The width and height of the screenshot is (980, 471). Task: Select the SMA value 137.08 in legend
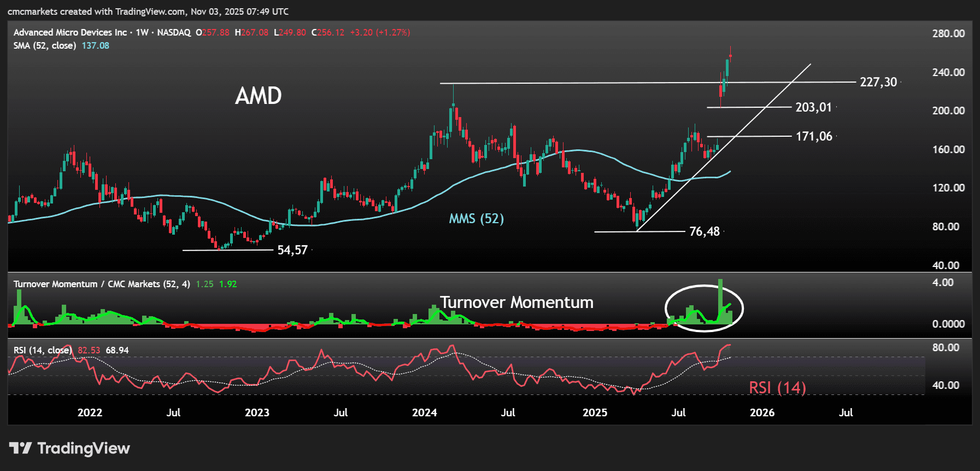point(96,45)
